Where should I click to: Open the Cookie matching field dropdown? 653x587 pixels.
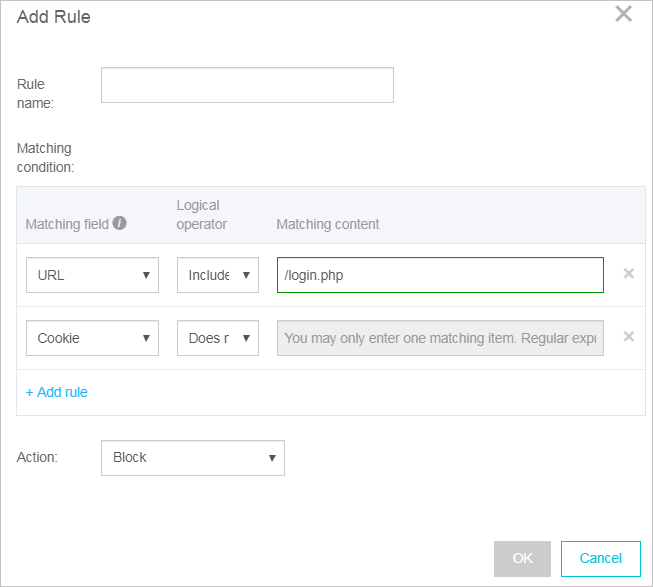point(92,338)
